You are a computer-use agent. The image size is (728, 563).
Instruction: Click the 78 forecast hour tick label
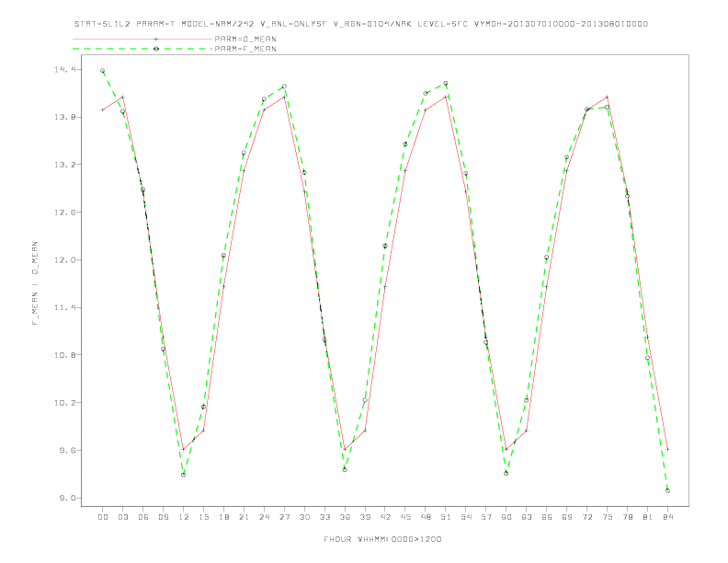click(628, 517)
